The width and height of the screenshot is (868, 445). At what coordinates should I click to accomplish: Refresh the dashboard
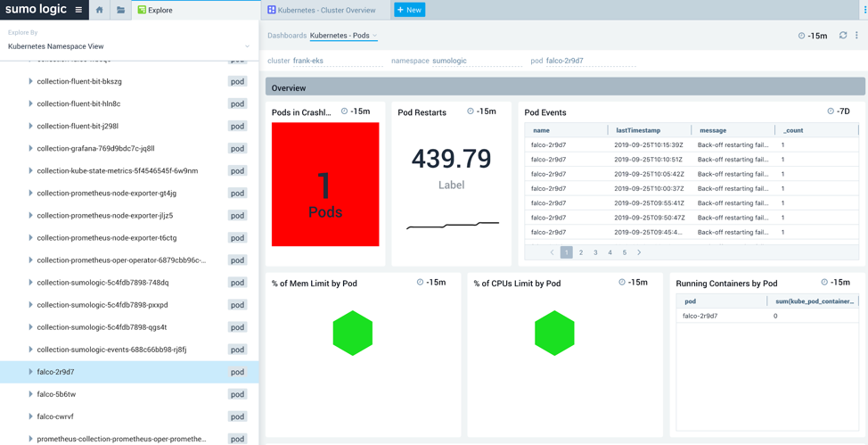point(843,35)
